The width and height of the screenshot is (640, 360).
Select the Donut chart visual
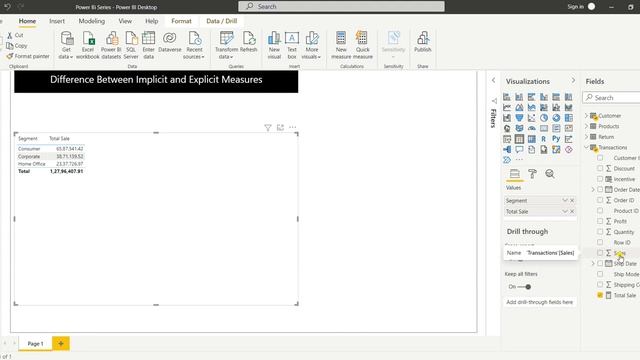[556, 118]
